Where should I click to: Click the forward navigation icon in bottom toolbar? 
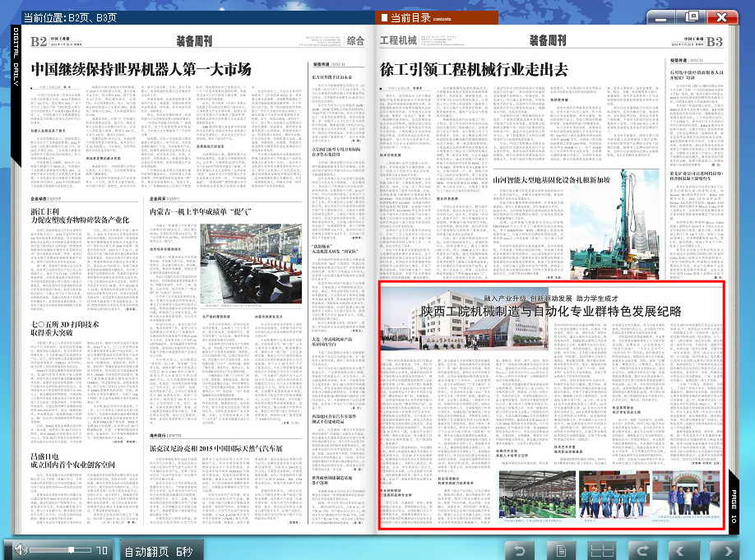(x=643, y=548)
